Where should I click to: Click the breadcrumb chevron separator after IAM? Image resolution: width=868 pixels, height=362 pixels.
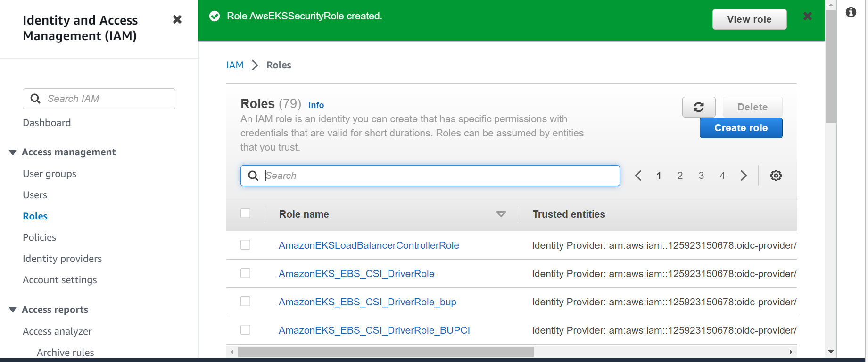coord(255,65)
